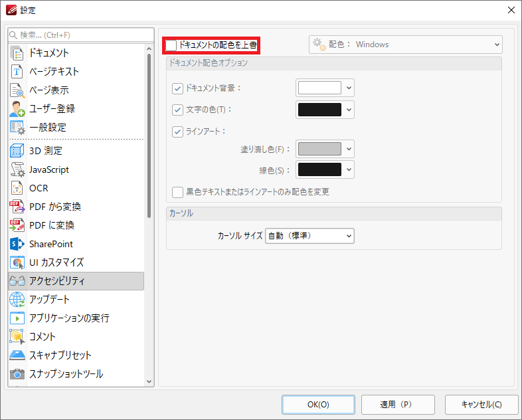
Task: Click the black 線色(S) color swatch
Action: (319, 169)
